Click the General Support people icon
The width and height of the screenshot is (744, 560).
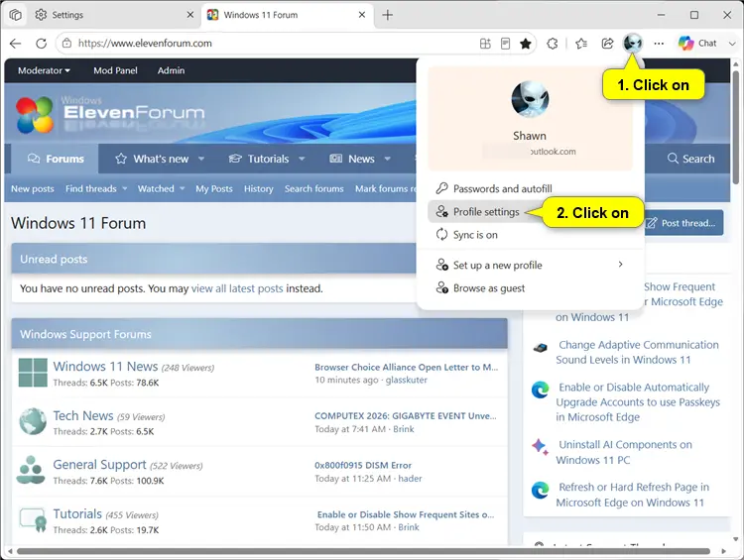31,470
